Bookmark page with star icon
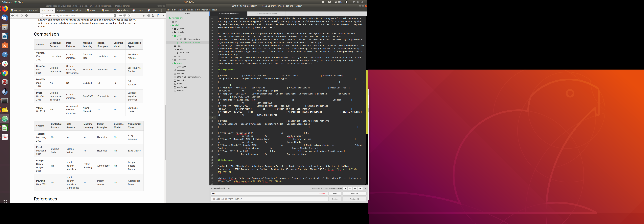644x224 pixels. 129,16
